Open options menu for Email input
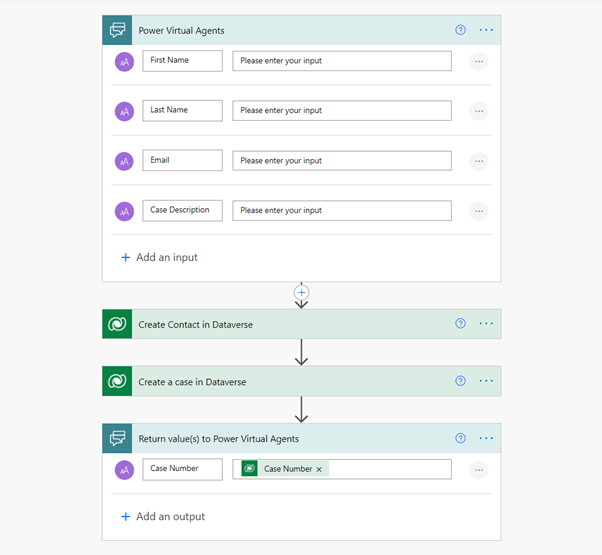Image resolution: width=602 pixels, height=555 pixels. point(479,161)
